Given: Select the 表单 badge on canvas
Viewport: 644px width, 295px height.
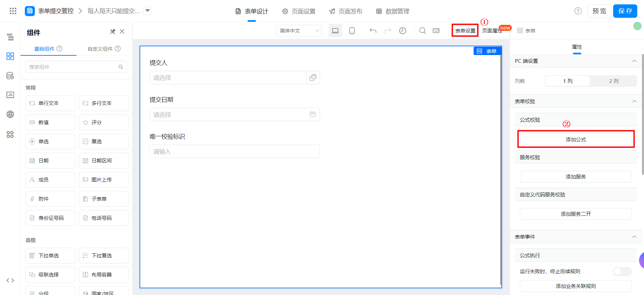Looking at the screenshot, I should (487, 51).
